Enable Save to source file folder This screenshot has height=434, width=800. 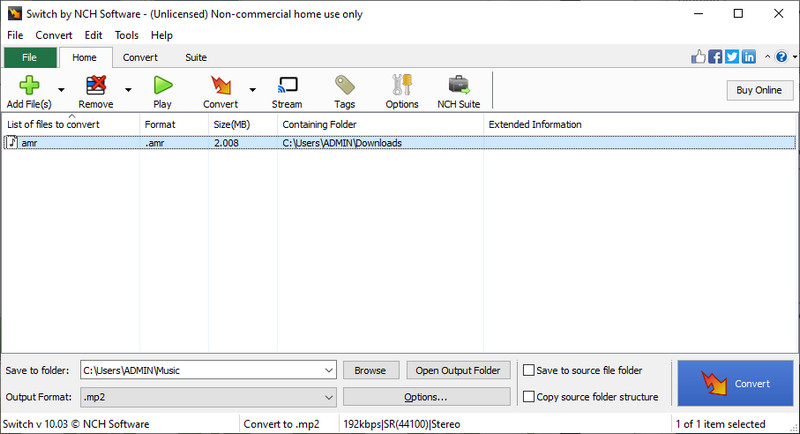[529, 370]
